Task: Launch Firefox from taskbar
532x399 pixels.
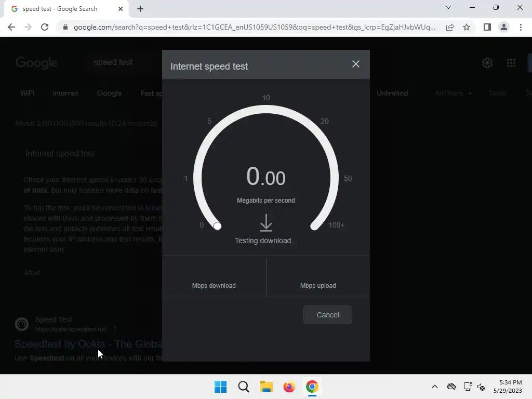Action: point(289,387)
